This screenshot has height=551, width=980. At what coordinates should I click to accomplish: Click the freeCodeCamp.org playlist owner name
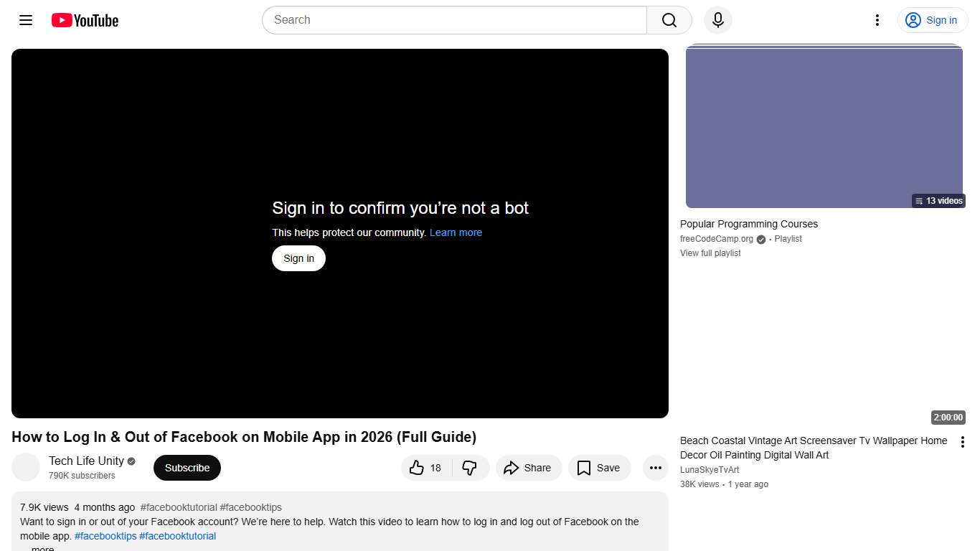(716, 239)
